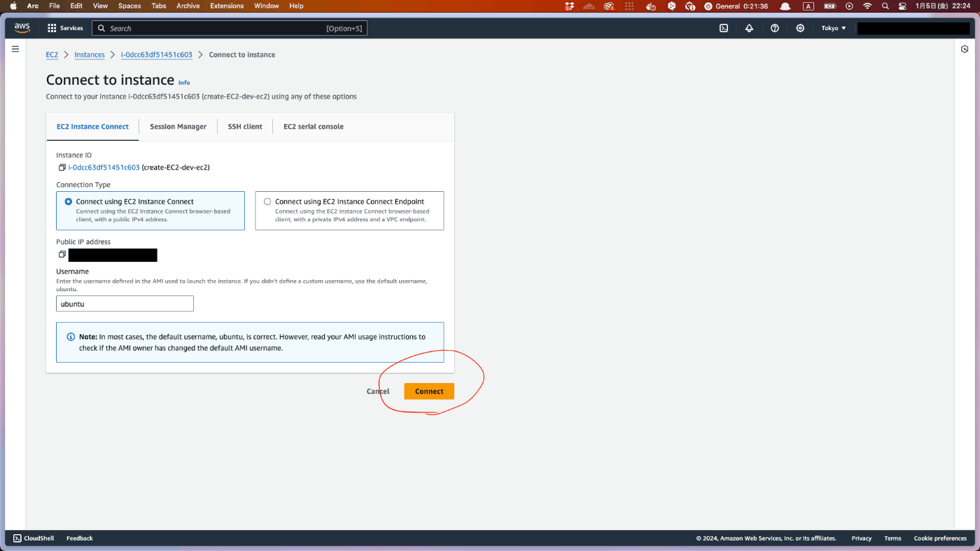Viewport: 980px width, 551px height.
Task: Open Control Center in menu bar
Action: [x=902, y=6]
